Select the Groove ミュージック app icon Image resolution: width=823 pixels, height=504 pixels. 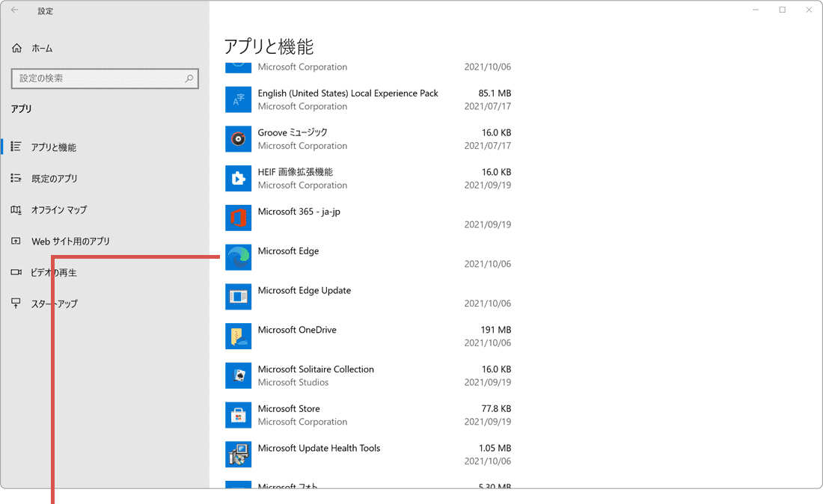click(238, 138)
